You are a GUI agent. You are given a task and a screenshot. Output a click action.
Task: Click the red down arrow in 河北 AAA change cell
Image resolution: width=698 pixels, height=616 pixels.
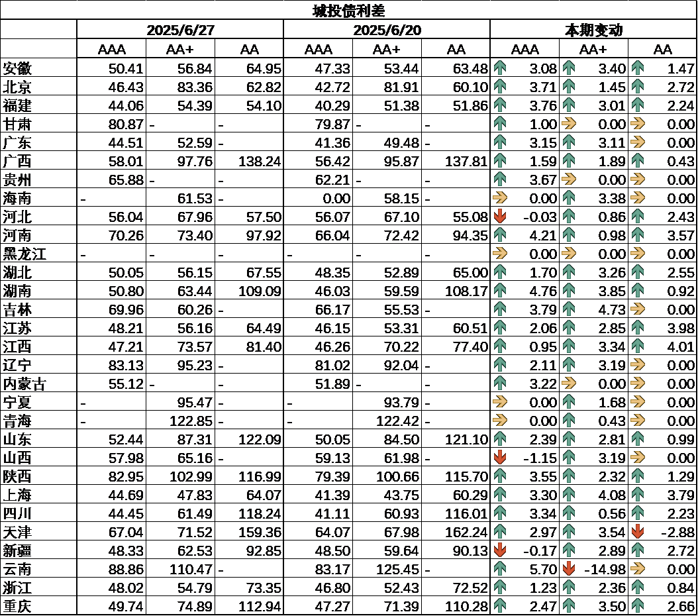click(x=500, y=217)
